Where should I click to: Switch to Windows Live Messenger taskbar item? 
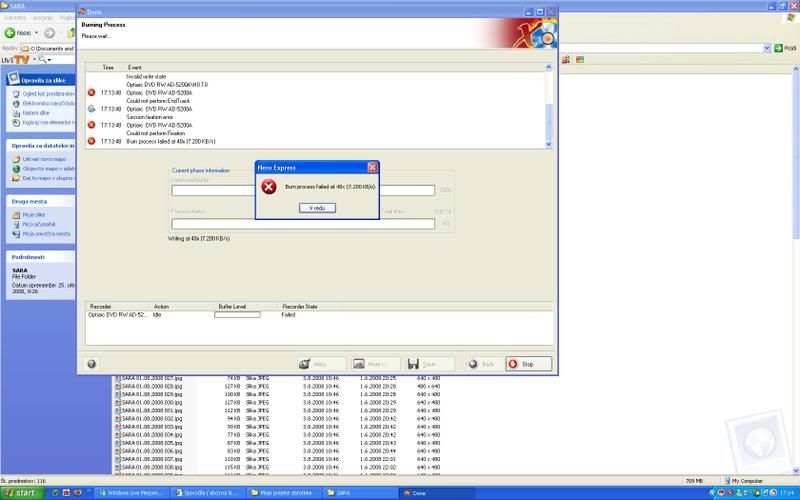point(134,493)
